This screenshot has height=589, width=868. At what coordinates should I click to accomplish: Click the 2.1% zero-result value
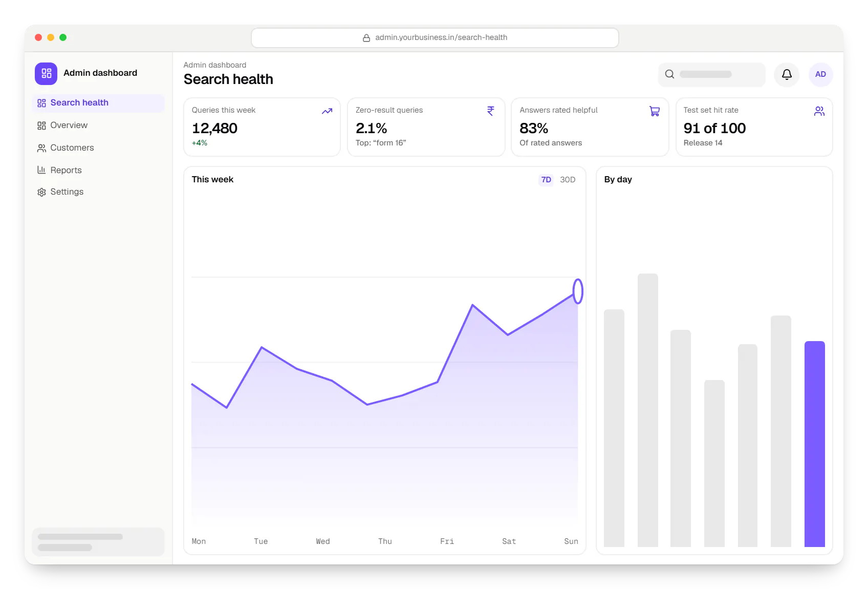pyautogui.click(x=371, y=128)
